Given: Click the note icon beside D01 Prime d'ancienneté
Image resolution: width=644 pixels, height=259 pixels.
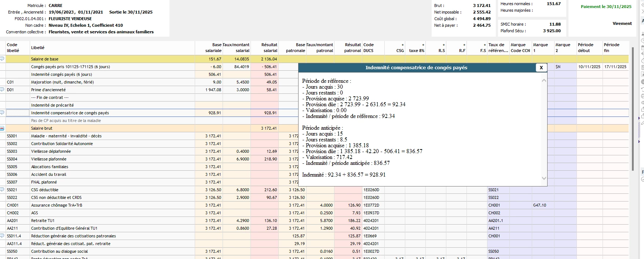Looking at the screenshot, I should coord(2,90).
